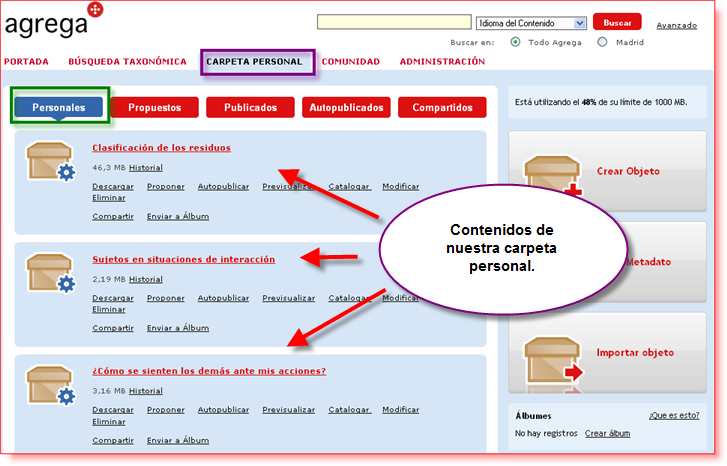Click Eliminar for Sujetos en situaciones

tap(108, 310)
